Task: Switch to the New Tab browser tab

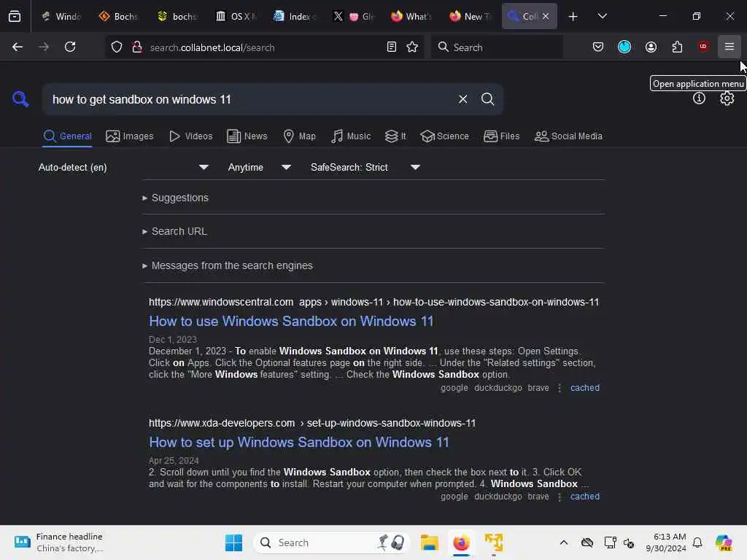Action: pos(470,16)
